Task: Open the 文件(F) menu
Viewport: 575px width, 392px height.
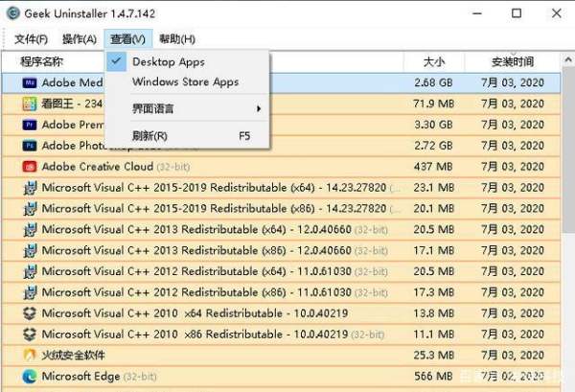Action: click(x=32, y=39)
